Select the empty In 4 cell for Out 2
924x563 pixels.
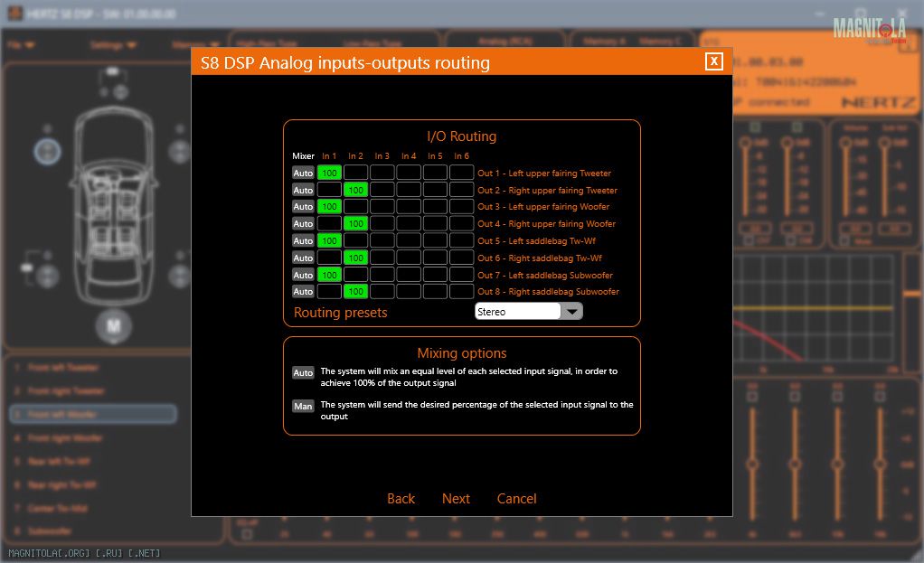coord(409,190)
